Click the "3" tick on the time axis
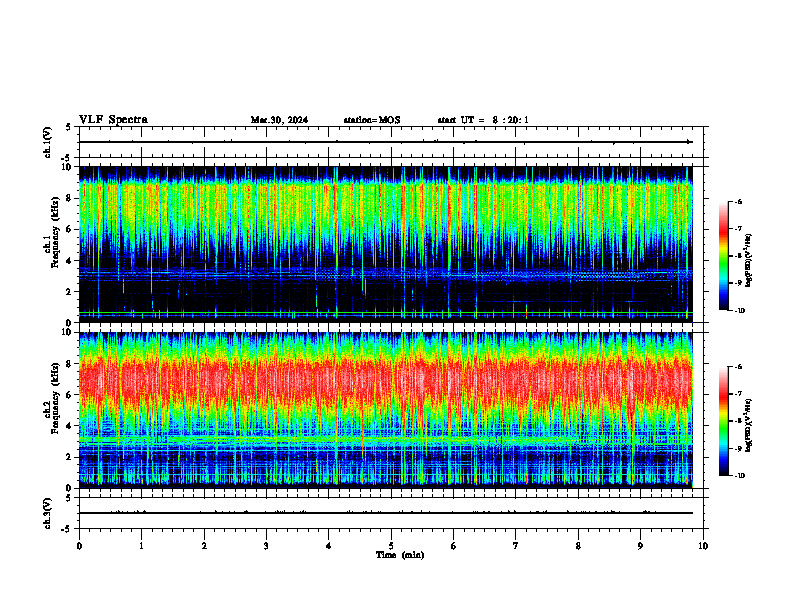 tap(266, 546)
